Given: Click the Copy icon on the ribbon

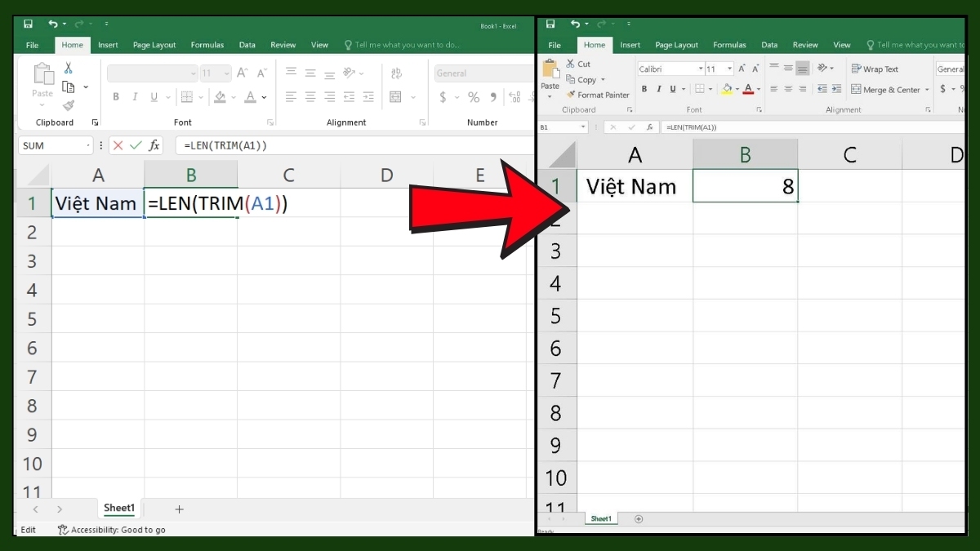Looking at the screenshot, I should click(570, 79).
